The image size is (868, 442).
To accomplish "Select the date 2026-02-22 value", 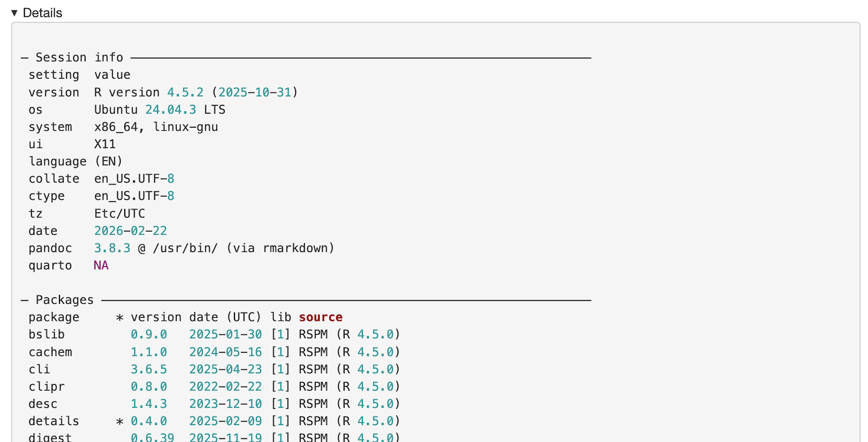I will (x=129, y=230).
